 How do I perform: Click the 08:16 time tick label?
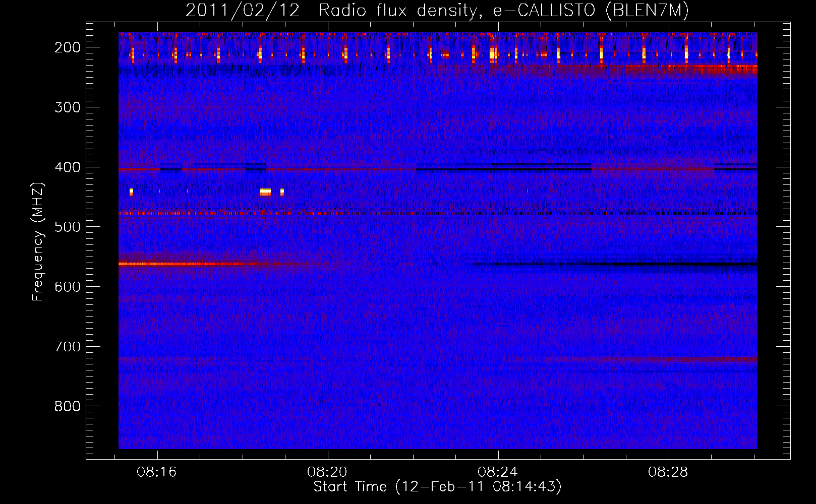(157, 472)
